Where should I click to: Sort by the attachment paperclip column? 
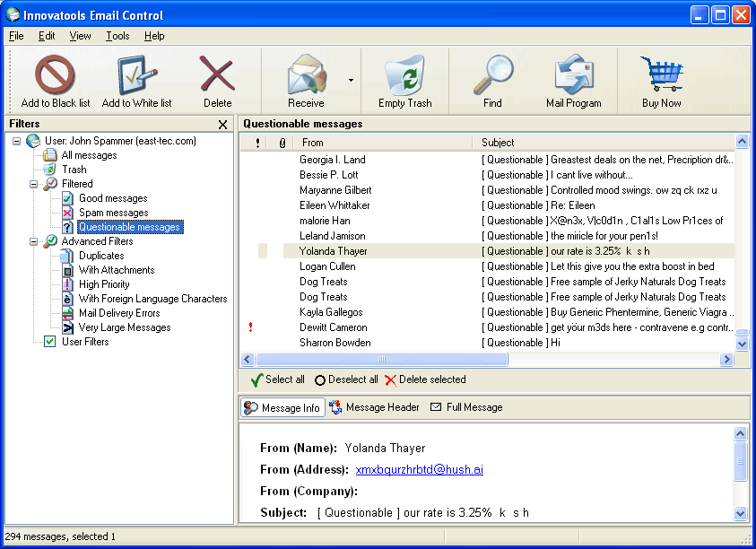click(x=282, y=143)
